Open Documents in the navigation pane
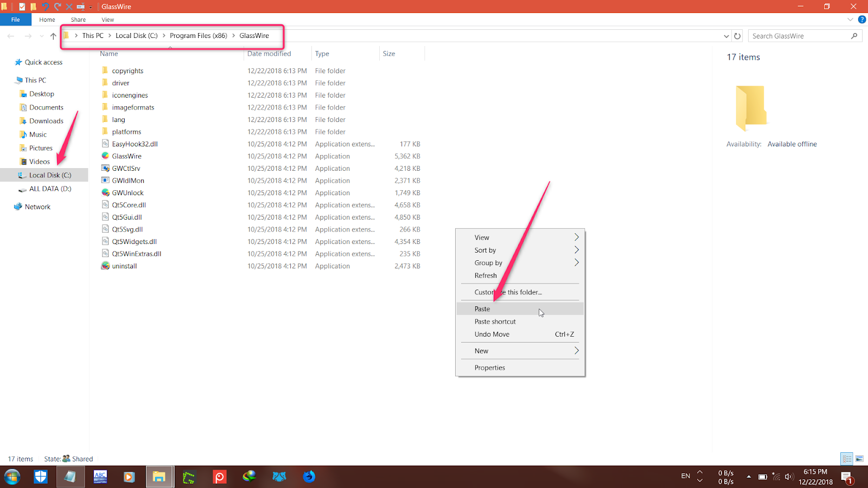 coord(46,107)
